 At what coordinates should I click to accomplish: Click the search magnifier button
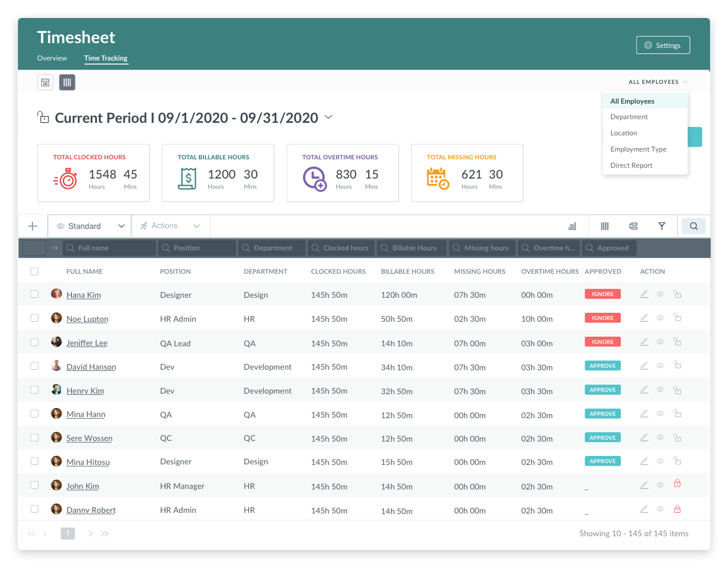[694, 226]
